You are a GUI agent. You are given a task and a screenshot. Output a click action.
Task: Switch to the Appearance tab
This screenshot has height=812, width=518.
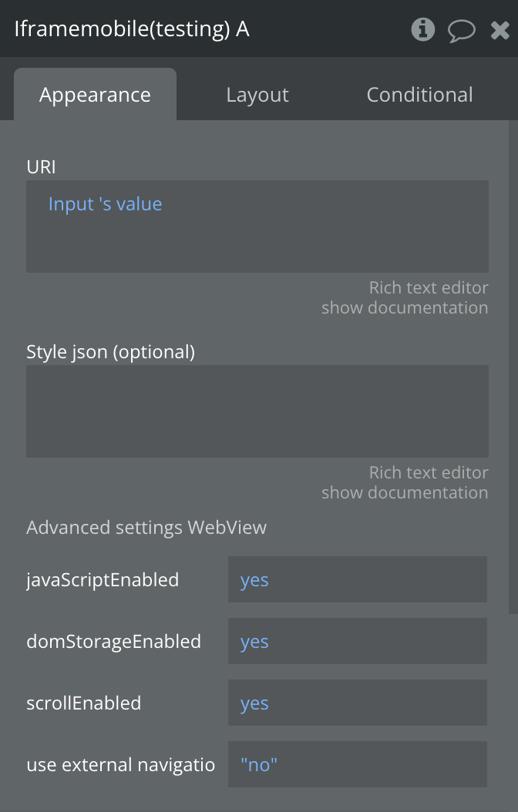coord(95,95)
